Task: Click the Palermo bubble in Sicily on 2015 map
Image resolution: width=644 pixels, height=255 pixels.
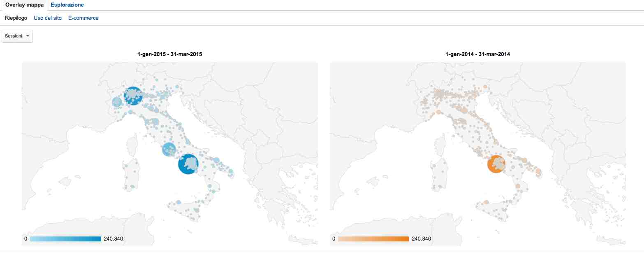Action: coord(178,202)
